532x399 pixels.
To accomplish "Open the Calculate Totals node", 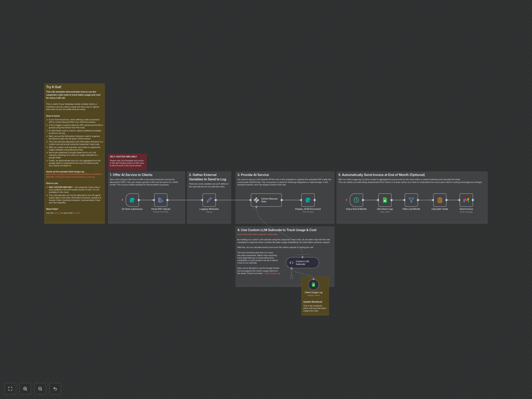I will coord(440,200).
